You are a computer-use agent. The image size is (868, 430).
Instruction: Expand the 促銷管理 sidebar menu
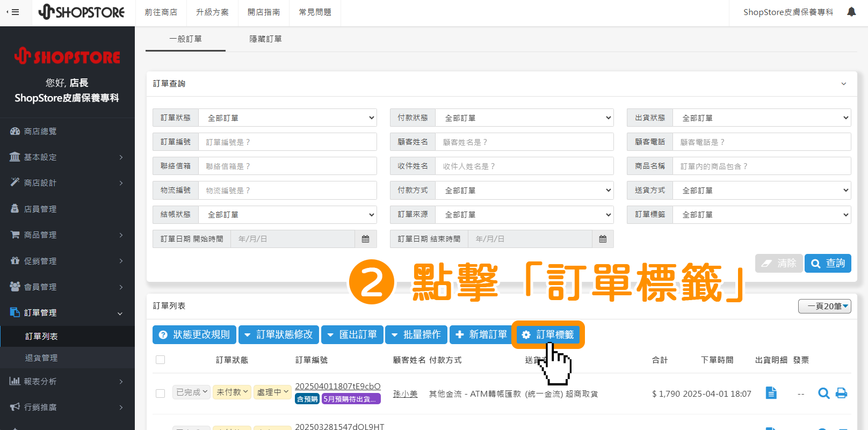point(67,261)
